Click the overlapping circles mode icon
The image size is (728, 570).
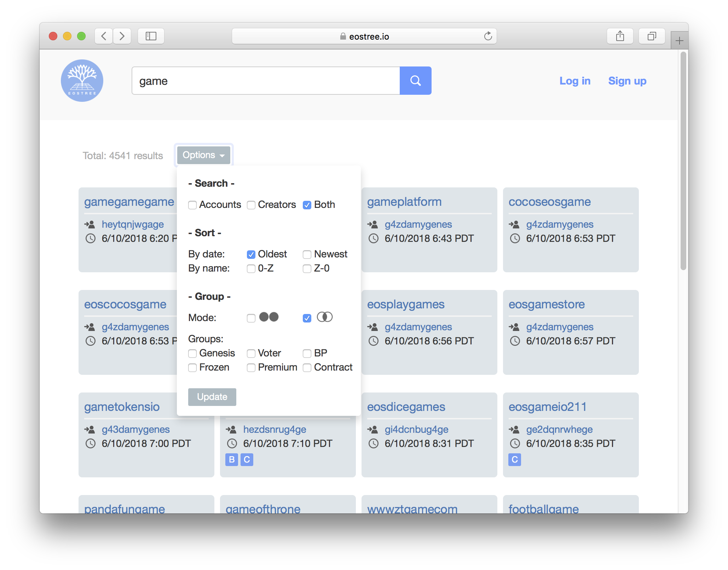click(325, 317)
